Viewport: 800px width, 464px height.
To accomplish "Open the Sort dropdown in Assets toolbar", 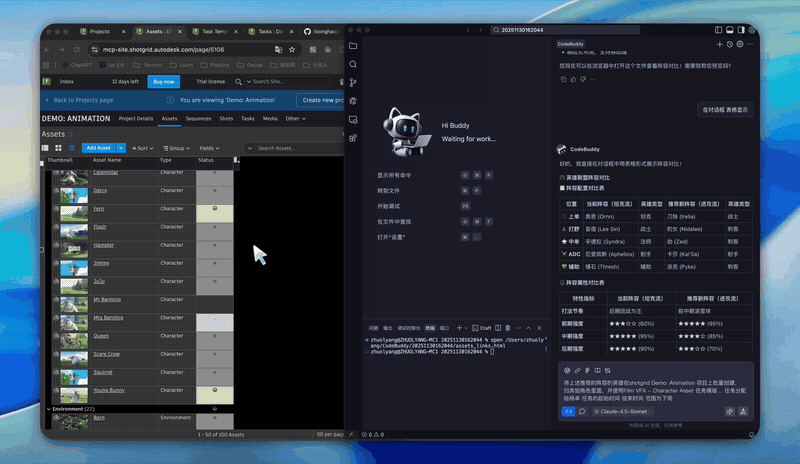I will [x=142, y=149].
